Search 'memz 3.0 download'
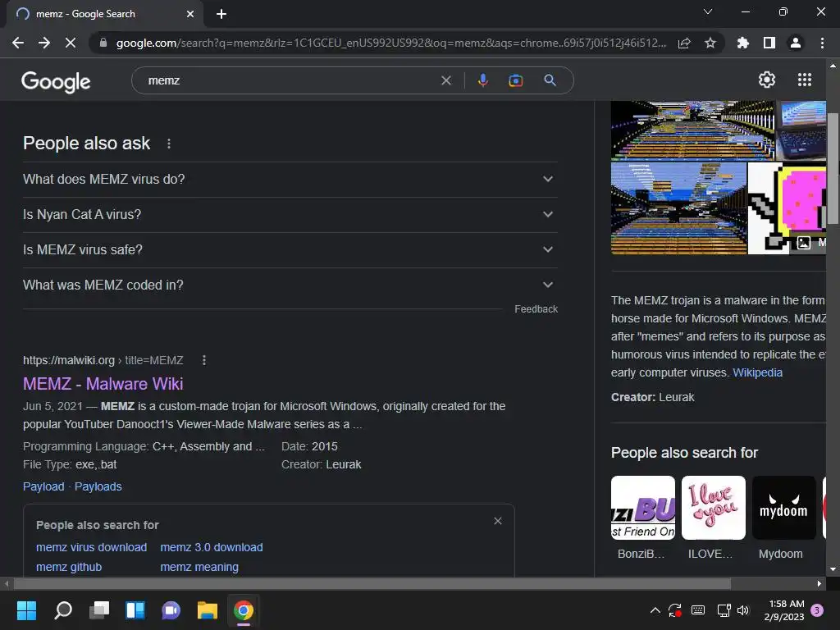 pos(212,547)
